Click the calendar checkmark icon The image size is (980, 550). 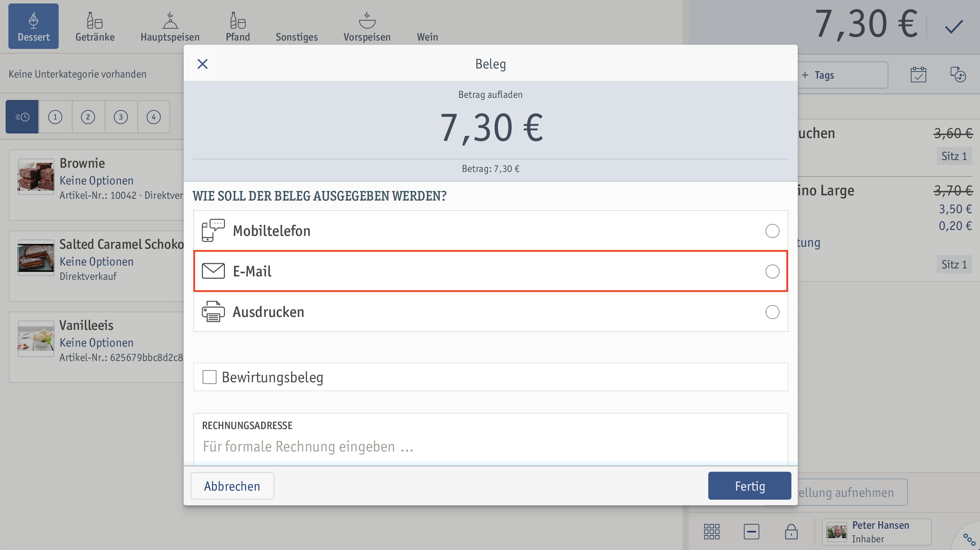pyautogui.click(x=919, y=74)
